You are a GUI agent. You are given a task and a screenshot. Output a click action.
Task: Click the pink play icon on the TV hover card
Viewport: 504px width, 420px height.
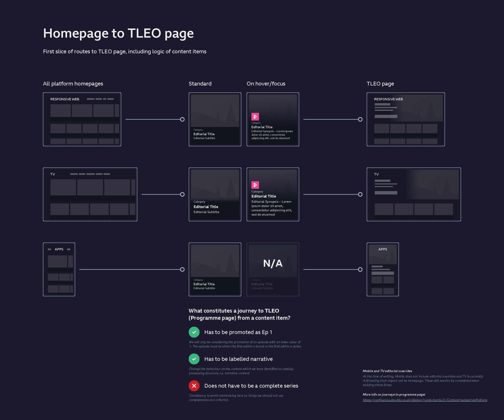255,185
